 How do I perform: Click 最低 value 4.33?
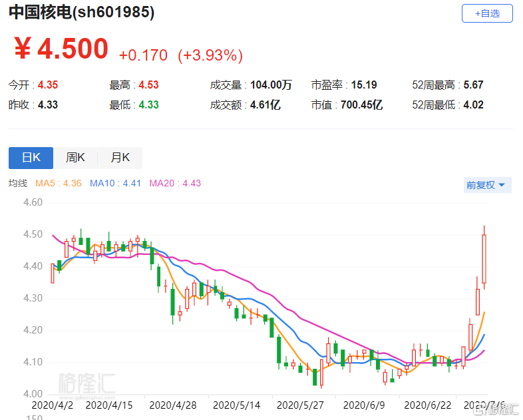148,105
